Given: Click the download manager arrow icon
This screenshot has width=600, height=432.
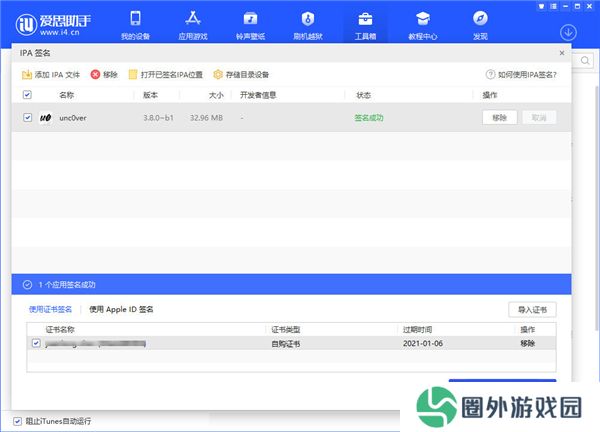Looking at the screenshot, I should pyautogui.click(x=568, y=33).
